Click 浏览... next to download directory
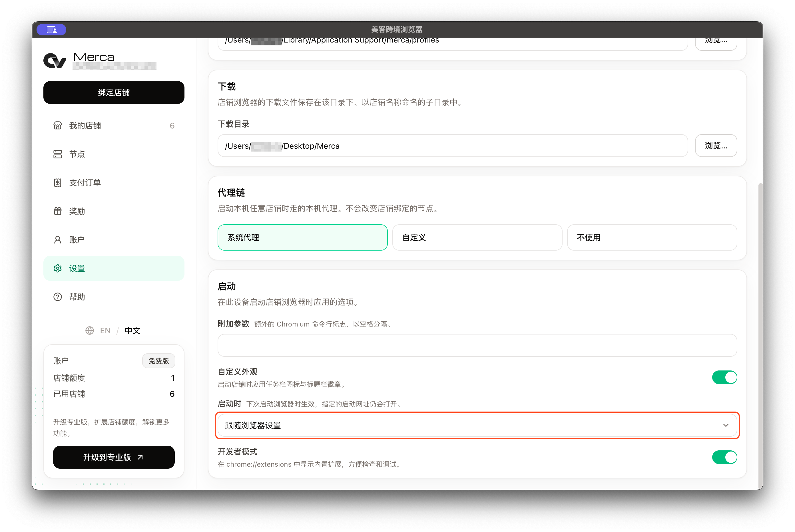795x532 pixels. point(716,146)
